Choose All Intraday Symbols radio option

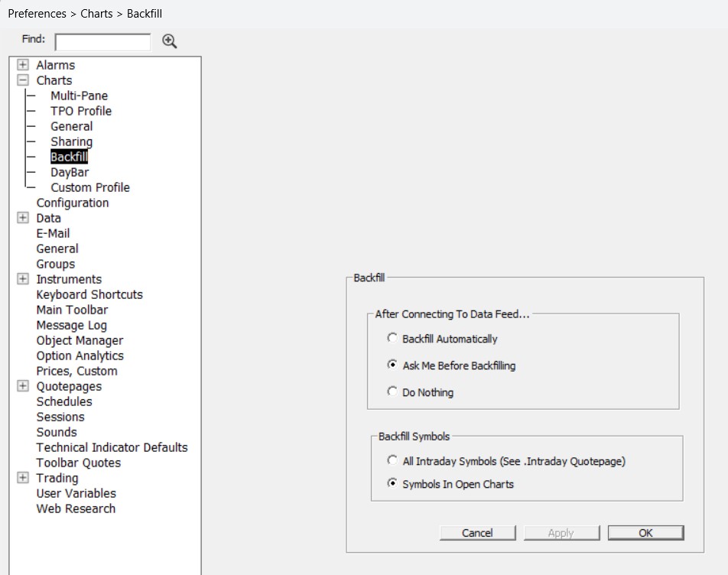393,461
